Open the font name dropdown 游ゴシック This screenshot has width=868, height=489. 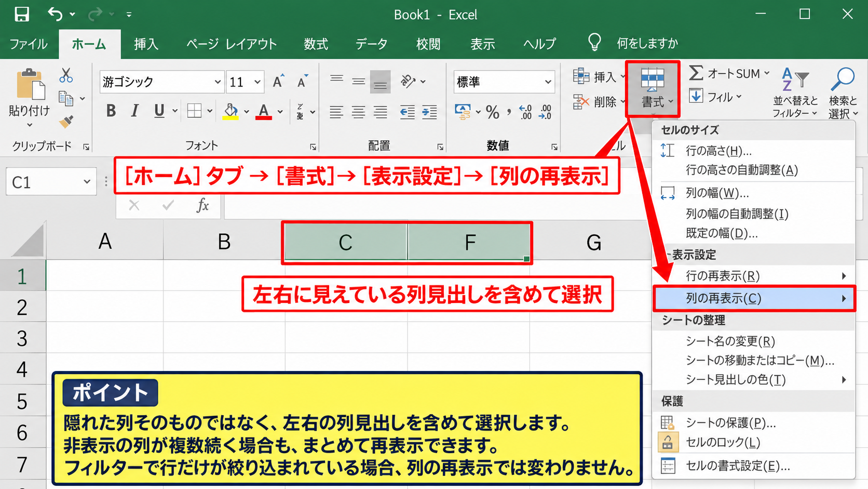pos(218,82)
